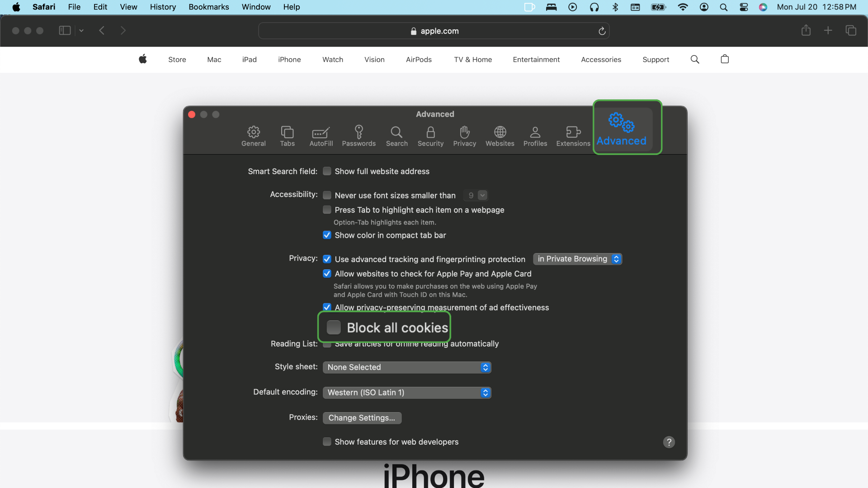Open the AirPods link in site navigation
Image resolution: width=868 pixels, height=488 pixels.
pos(419,60)
